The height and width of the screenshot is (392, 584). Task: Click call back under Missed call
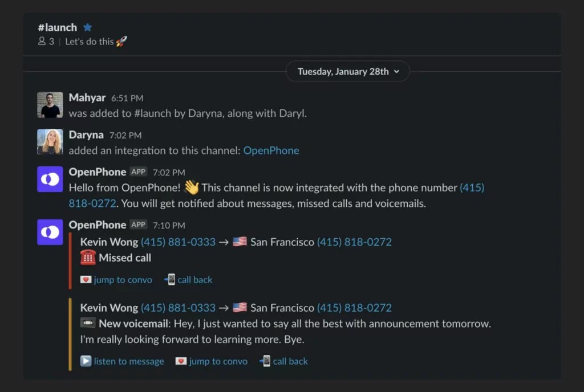click(195, 280)
